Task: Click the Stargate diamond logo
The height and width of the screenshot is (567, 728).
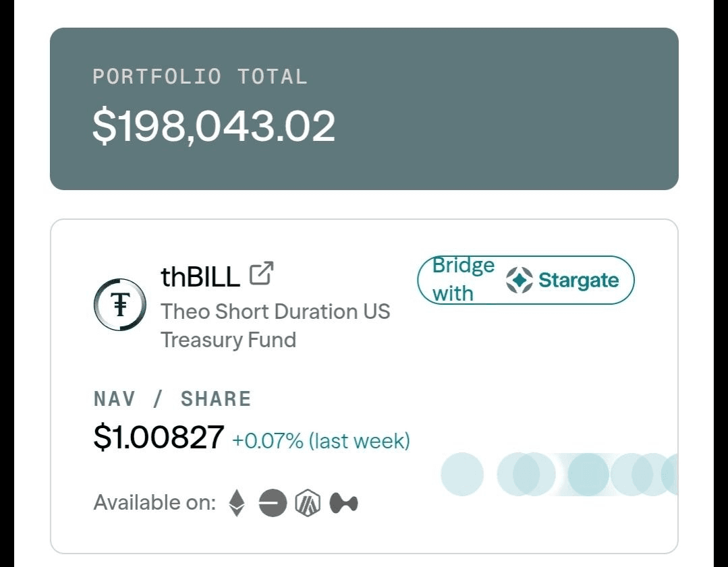Action: (x=520, y=280)
